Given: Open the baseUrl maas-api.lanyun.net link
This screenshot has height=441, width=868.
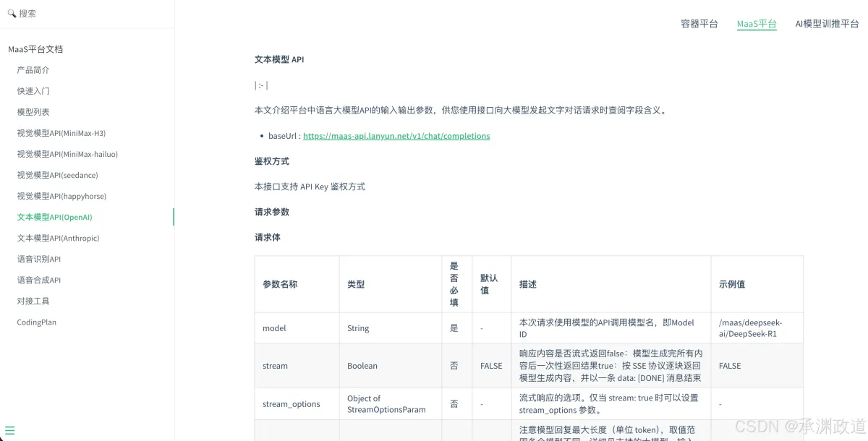Looking at the screenshot, I should (396, 136).
